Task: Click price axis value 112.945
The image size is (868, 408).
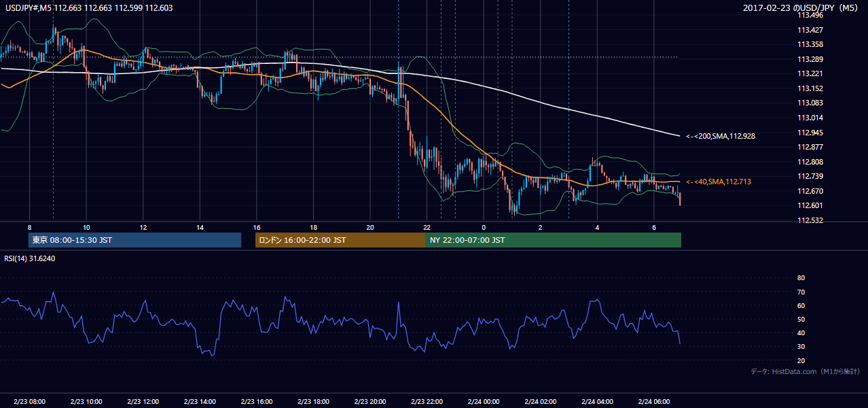Action: (x=810, y=133)
